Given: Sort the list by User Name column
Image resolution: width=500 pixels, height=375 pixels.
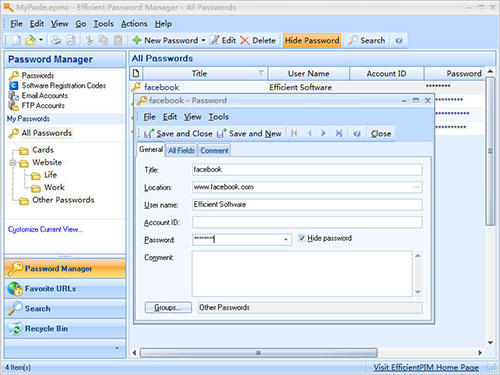Looking at the screenshot, I should tap(309, 74).
